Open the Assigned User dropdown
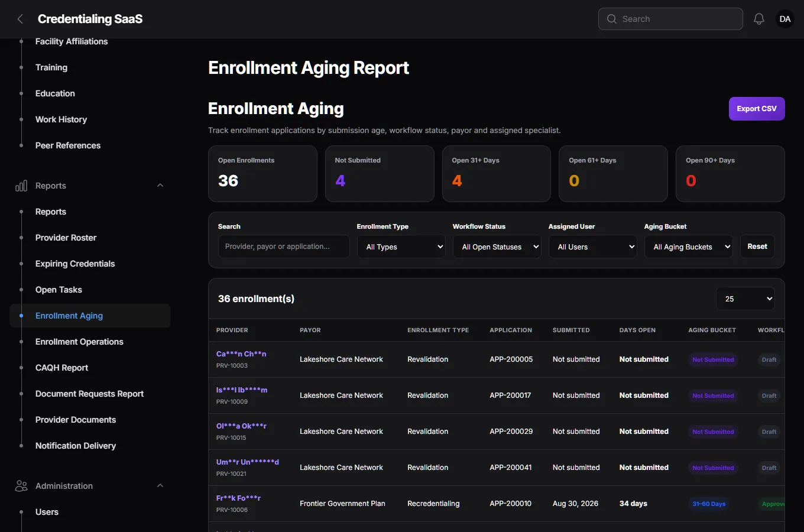 (x=593, y=246)
